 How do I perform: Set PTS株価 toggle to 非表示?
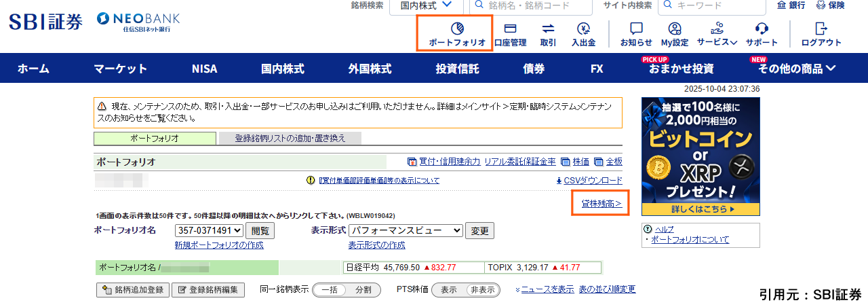point(482,290)
